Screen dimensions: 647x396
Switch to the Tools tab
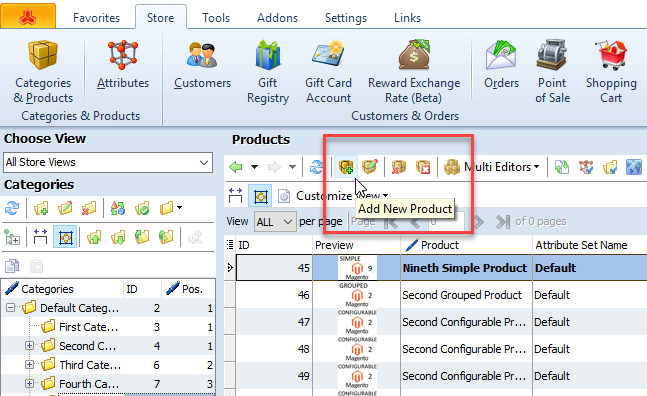[x=216, y=18]
